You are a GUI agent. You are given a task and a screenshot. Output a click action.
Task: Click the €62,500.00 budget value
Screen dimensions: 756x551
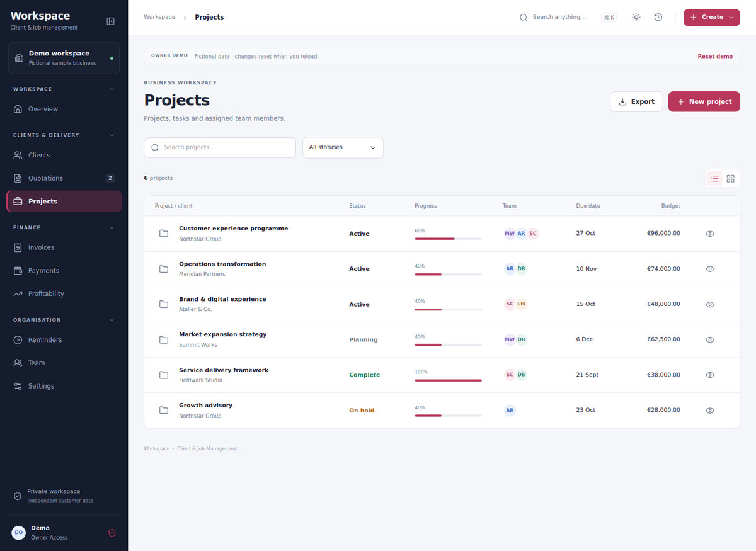(x=663, y=339)
